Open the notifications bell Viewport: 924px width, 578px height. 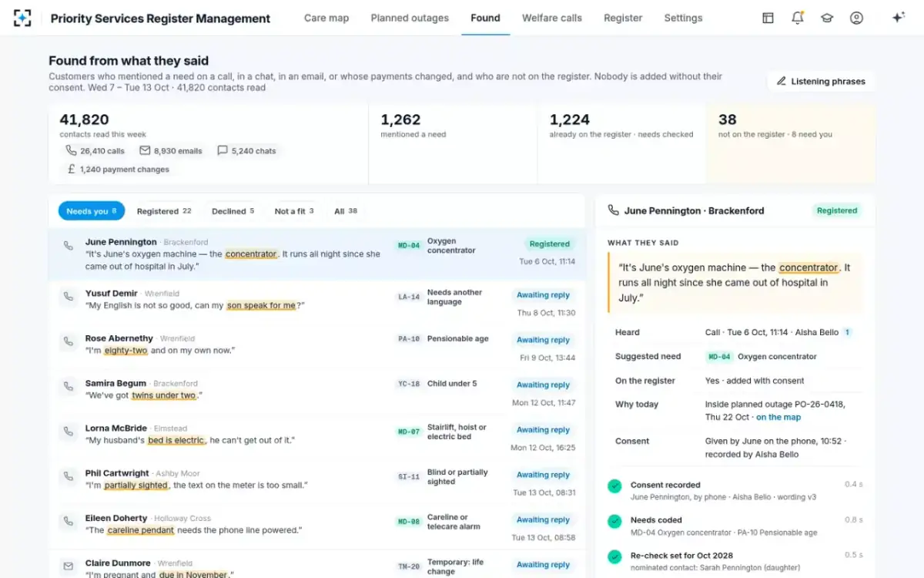[x=798, y=18]
